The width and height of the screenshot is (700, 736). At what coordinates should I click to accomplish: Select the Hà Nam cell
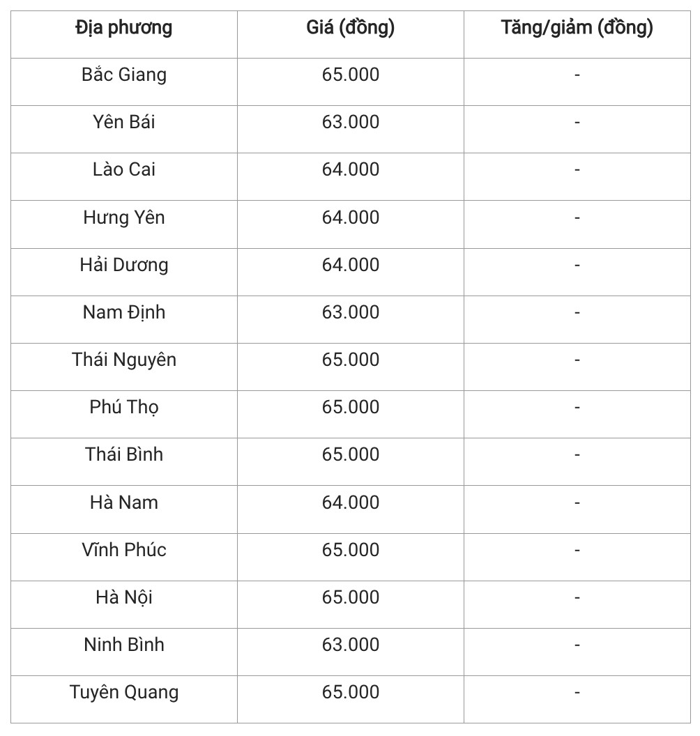tap(123, 503)
